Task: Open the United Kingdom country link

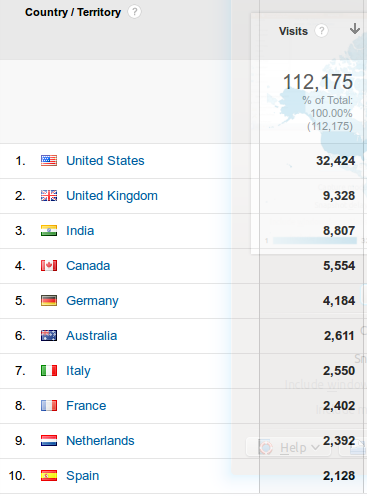Action: (112, 196)
